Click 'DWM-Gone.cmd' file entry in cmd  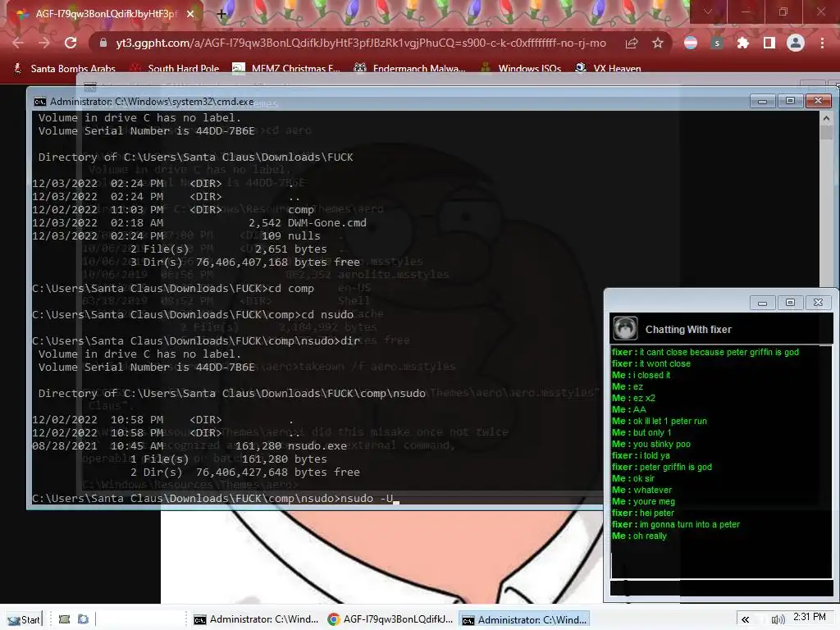coord(326,223)
